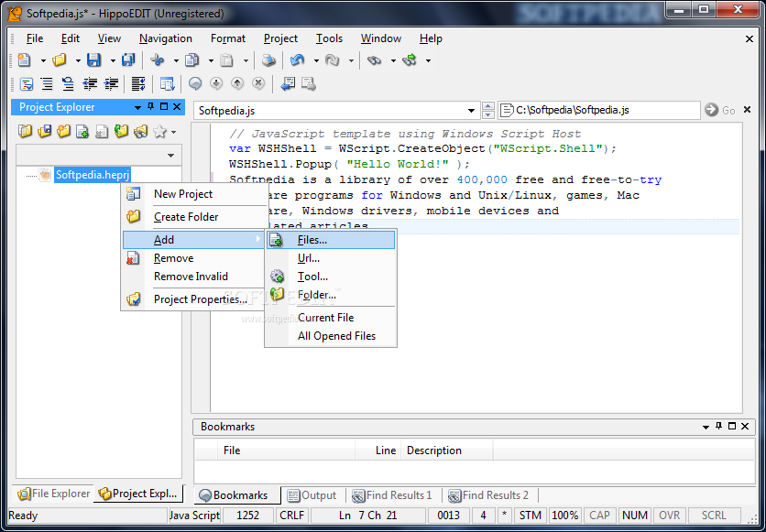Screen dimensions: 766x532
Task: Open the Find Results 1 tab
Action: [392, 495]
